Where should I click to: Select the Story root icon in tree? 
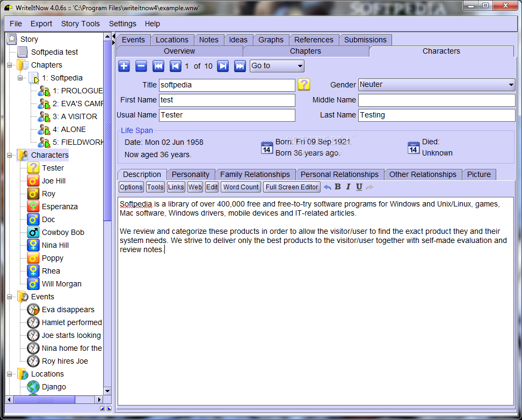coord(12,39)
